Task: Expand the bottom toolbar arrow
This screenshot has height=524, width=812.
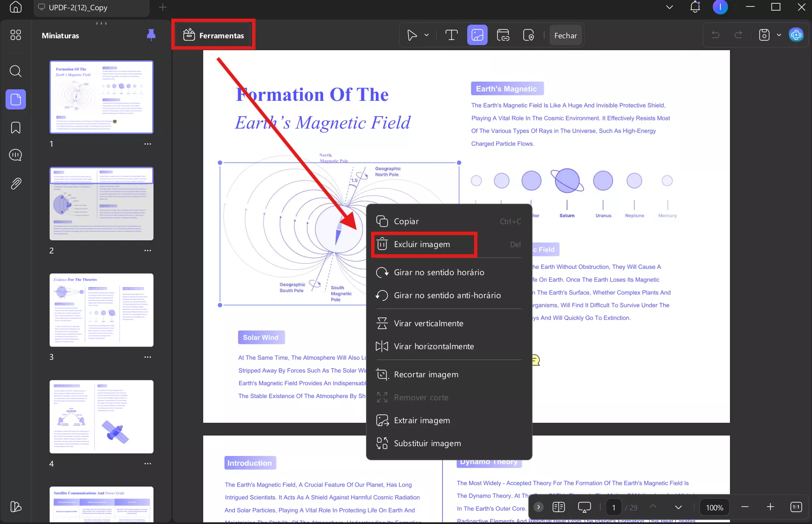Action: click(538, 507)
